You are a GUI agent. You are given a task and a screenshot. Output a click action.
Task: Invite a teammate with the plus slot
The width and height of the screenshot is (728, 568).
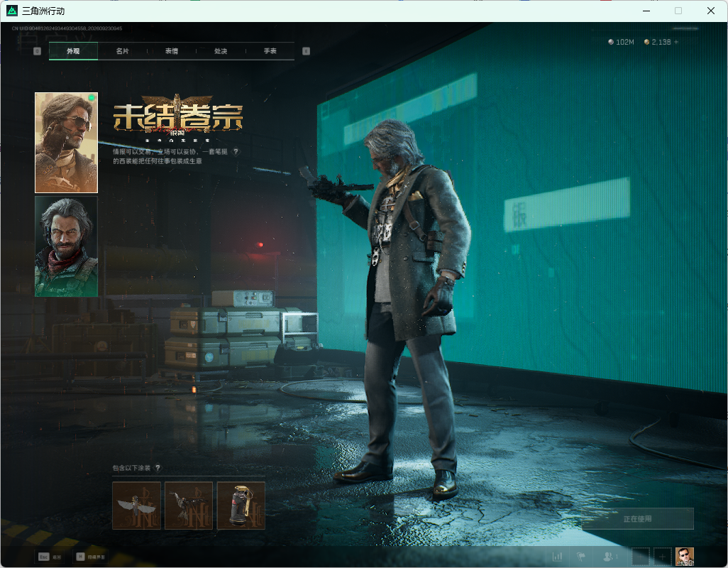tap(663, 557)
